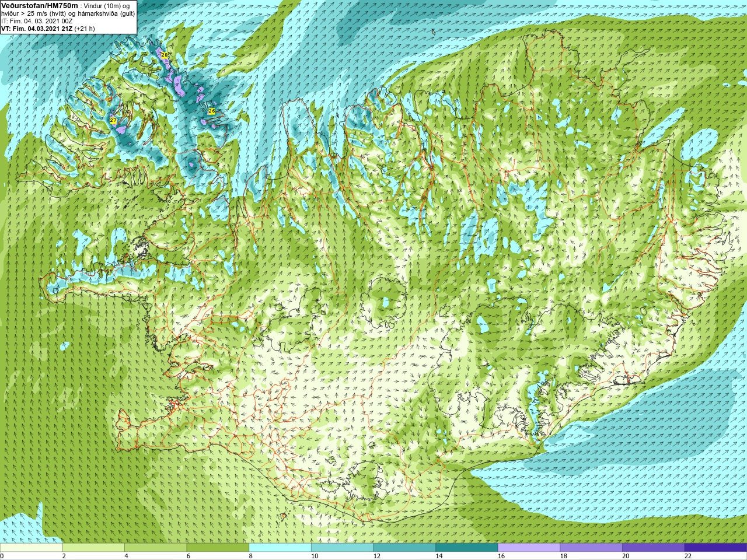The width and height of the screenshot is (747, 560).
Task: Choose the 6–8 olive green legend swatch
Action: [x=218, y=548]
